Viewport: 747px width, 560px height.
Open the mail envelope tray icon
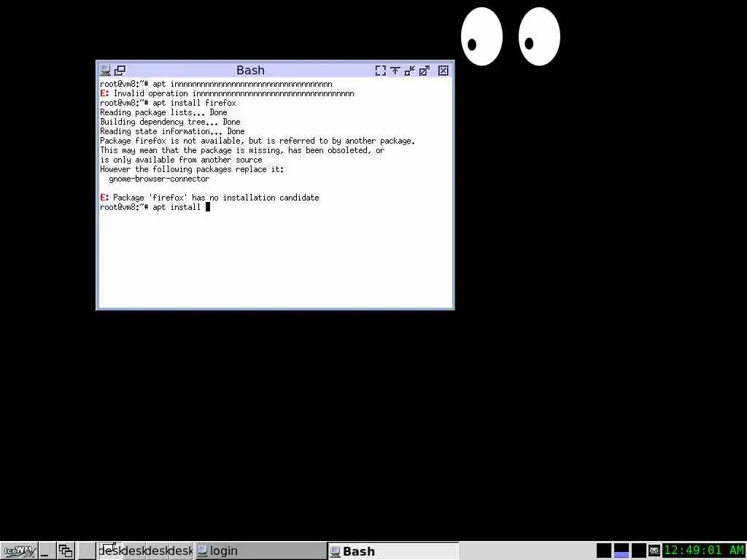(654, 551)
